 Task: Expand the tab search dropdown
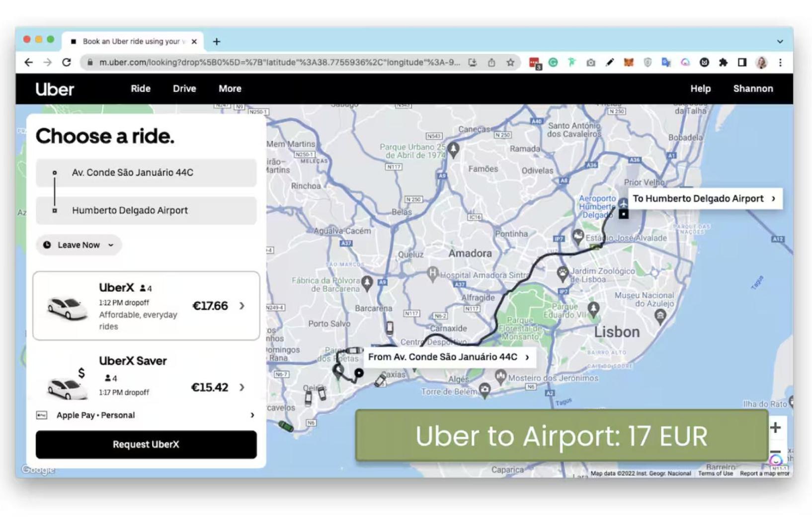pos(780,42)
